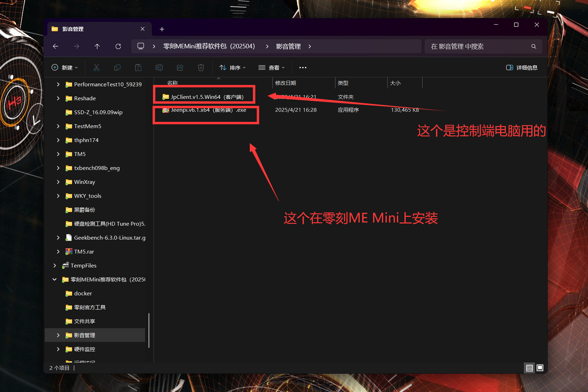Viewport: 588px width, 392px height.
Task: Sort by 类型 column header
Action: click(343, 83)
